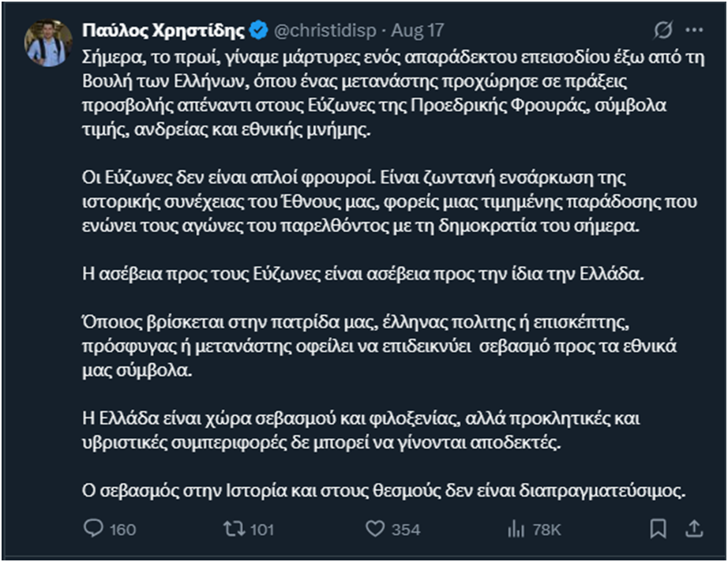The height and width of the screenshot is (562, 728).
Task: Click the author's profile picture
Action: (x=49, y=43)
